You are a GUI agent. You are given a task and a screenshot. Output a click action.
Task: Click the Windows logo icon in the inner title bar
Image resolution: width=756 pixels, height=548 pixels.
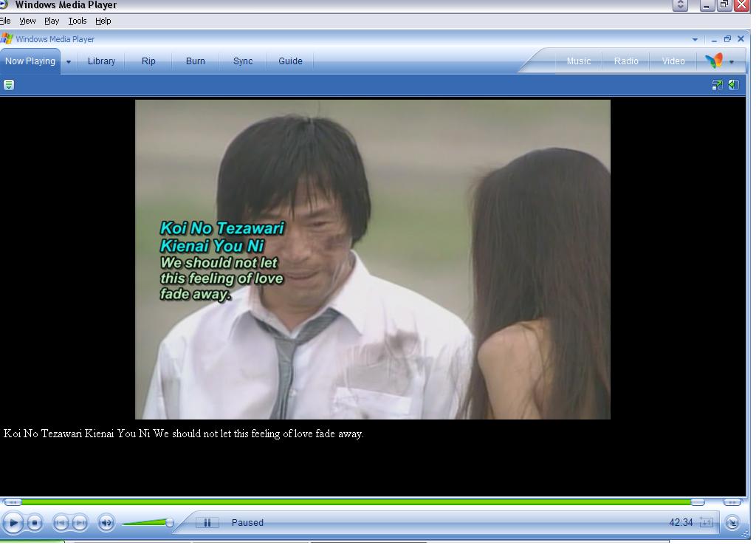tap(7, 38)
